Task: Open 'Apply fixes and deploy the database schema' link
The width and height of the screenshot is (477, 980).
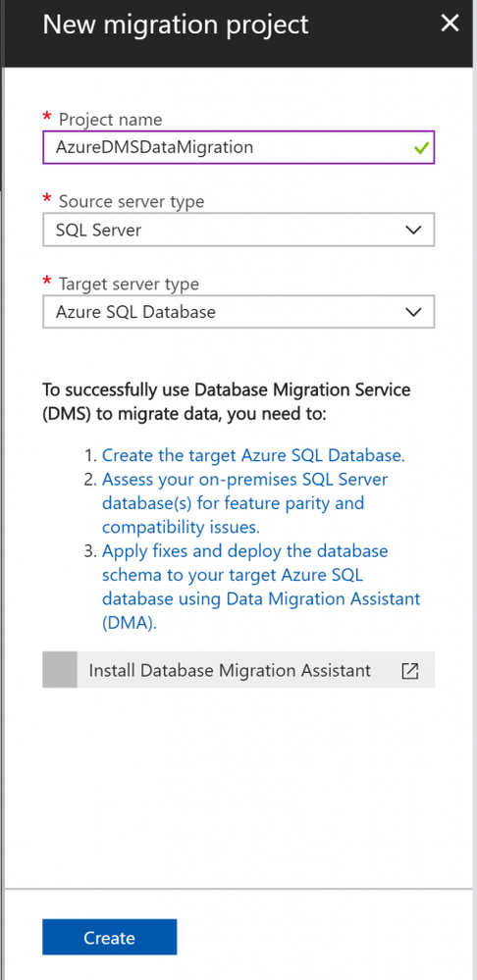Action: [261, 587]
